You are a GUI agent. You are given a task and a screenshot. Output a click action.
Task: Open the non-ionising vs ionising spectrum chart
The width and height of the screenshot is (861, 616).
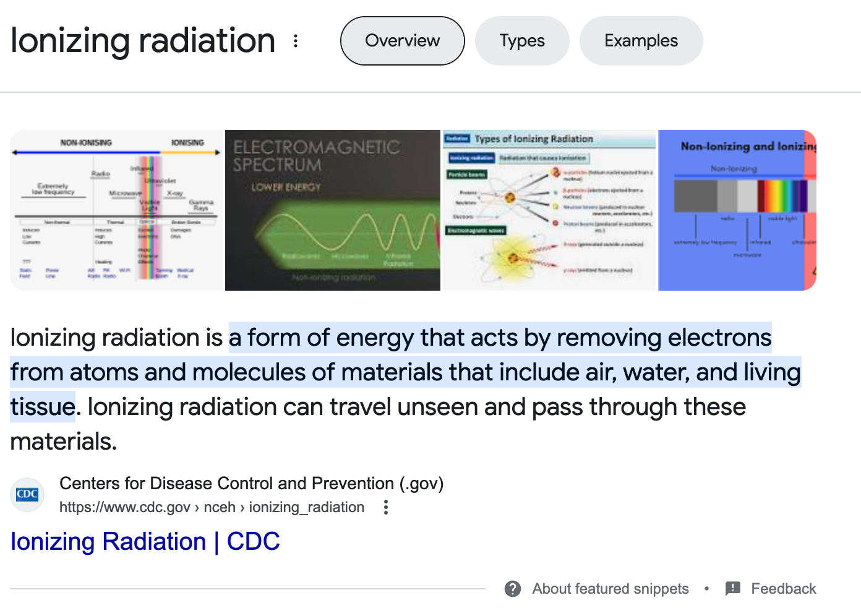[x=116, y=210]
